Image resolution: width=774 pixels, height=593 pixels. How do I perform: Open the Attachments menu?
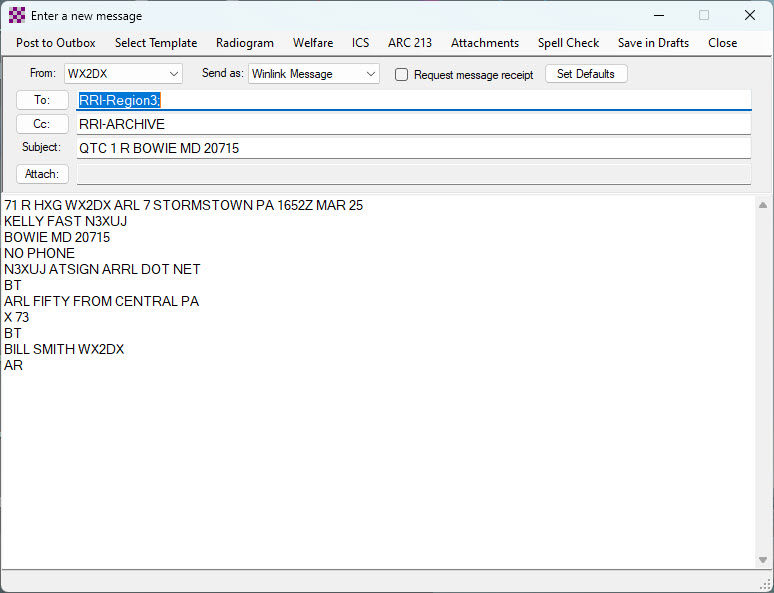click(x=485, y=43)
